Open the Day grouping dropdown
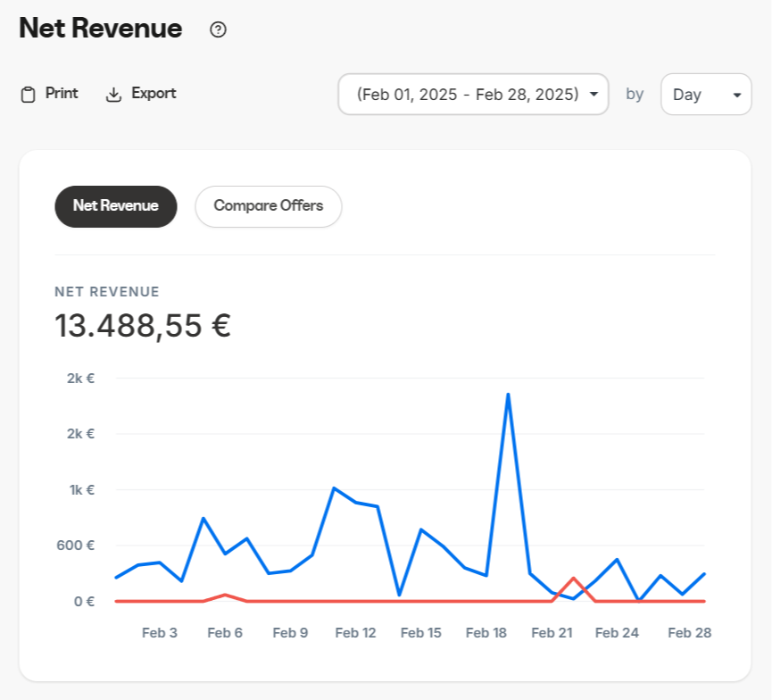Viewport: 772px width, 700px height. [706, 94]
